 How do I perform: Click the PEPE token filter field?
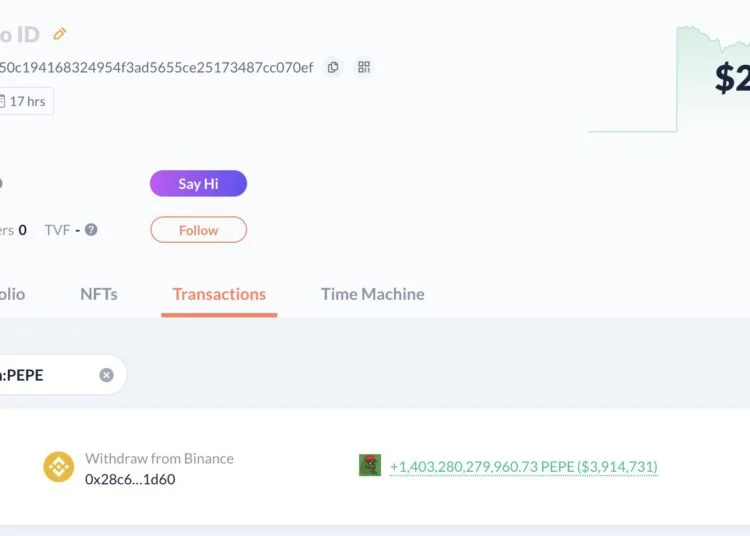pos(40,375)
